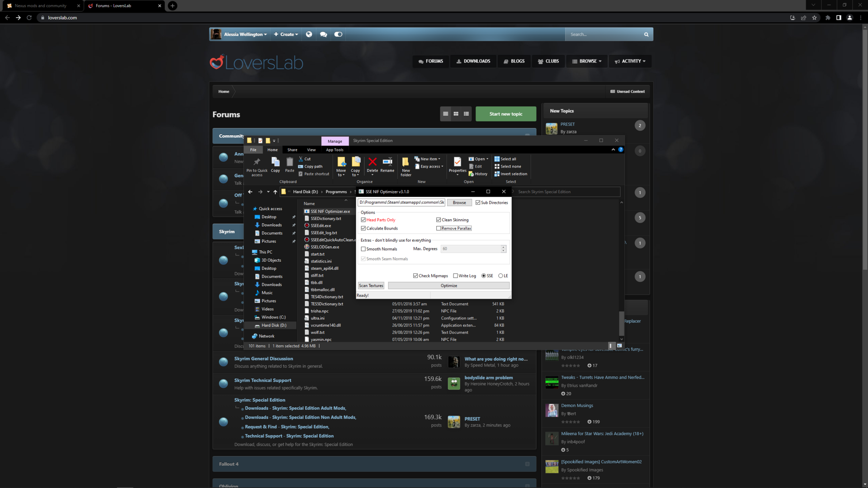Open the Easy access dropdown
This screenshot has width=868, height=488.
click(429, 167)
